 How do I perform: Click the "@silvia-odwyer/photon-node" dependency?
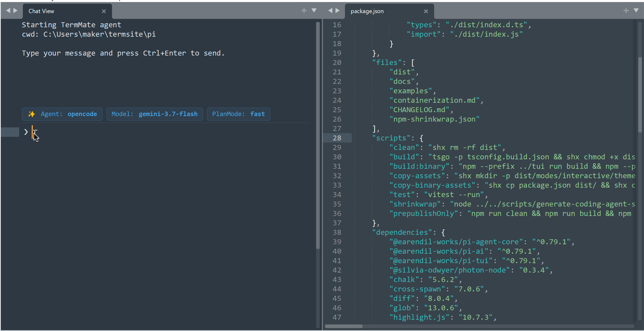point(450,270)
